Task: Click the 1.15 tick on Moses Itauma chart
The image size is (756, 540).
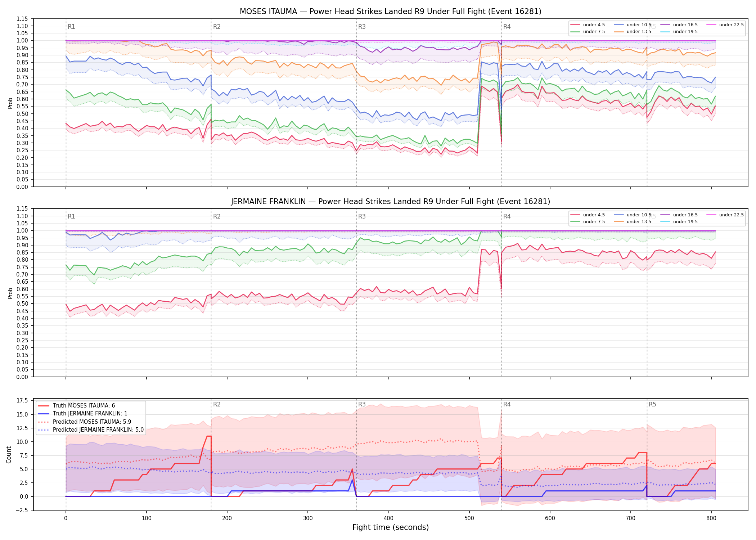Action: pos(22,19)
